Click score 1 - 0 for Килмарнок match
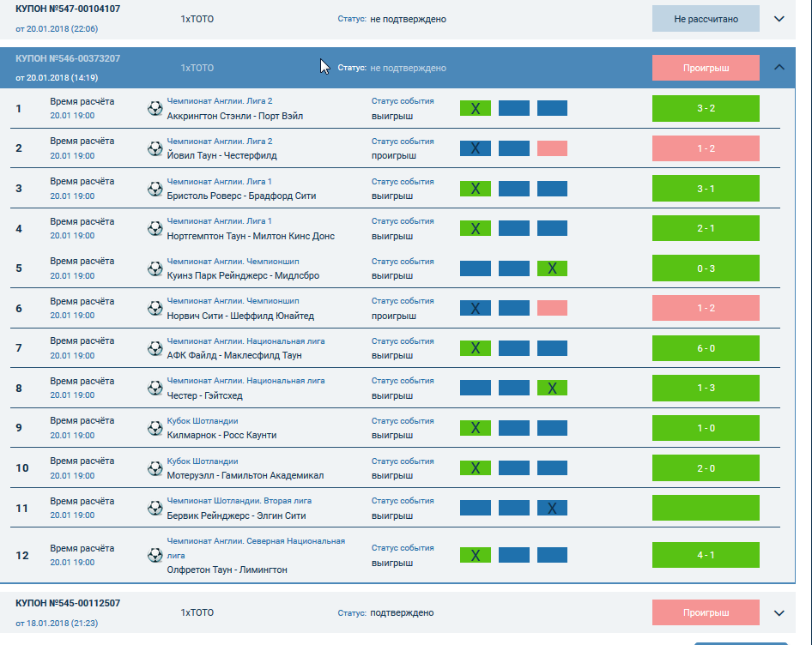This screenshot has height=645, width=812. [x=706, y=428]
